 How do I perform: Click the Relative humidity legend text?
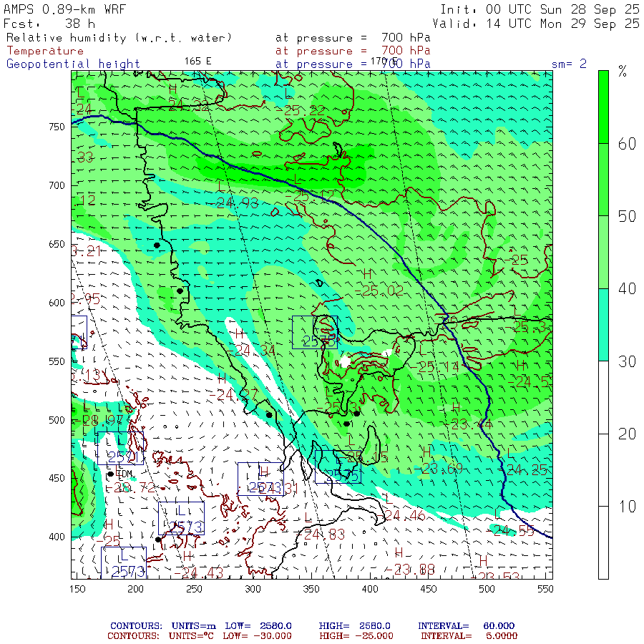[x=119, y=37]
